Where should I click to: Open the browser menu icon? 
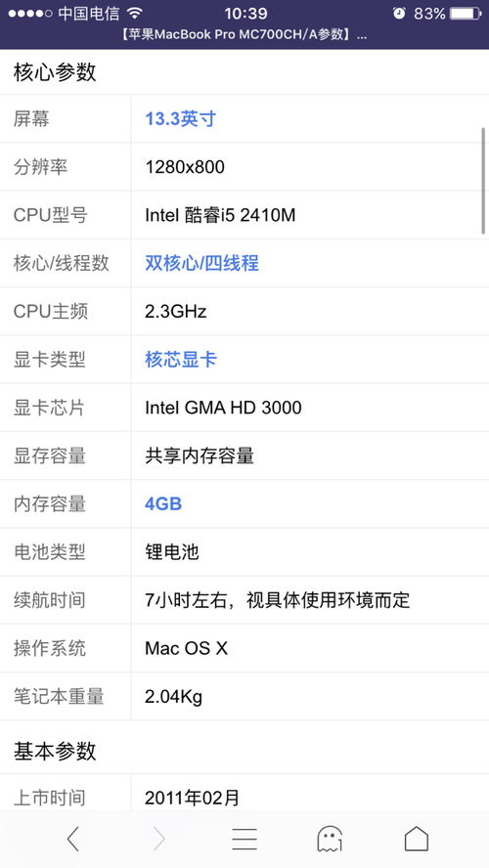244,839
